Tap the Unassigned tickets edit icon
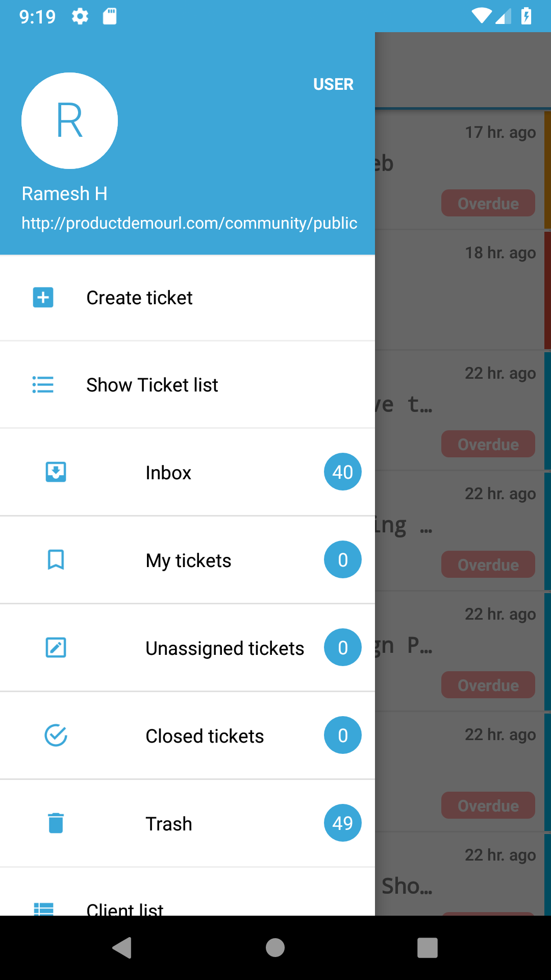The width and height of the screenshot is (551, 980). [x=56, y=648]
